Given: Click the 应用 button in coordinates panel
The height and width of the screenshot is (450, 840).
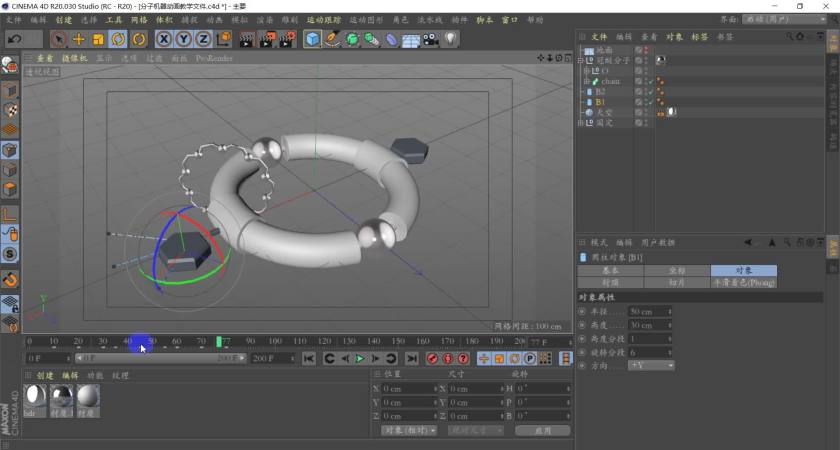Looking at the screenshot, I should coord(542,430).
